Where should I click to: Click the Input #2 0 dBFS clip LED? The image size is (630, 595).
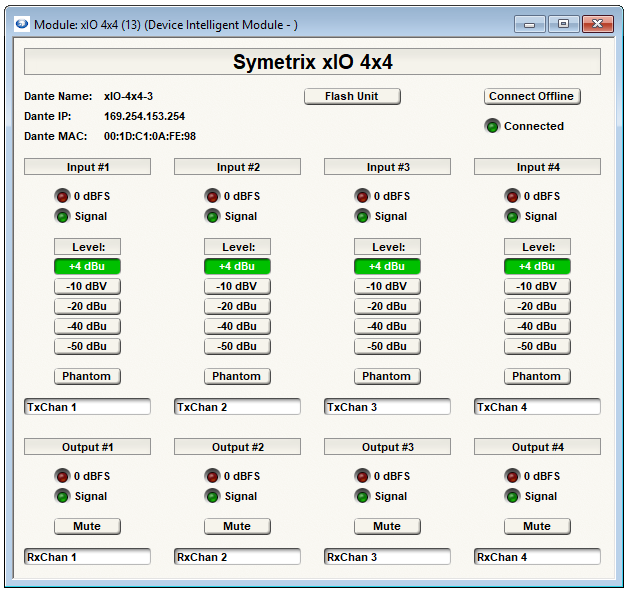(212, 196)
